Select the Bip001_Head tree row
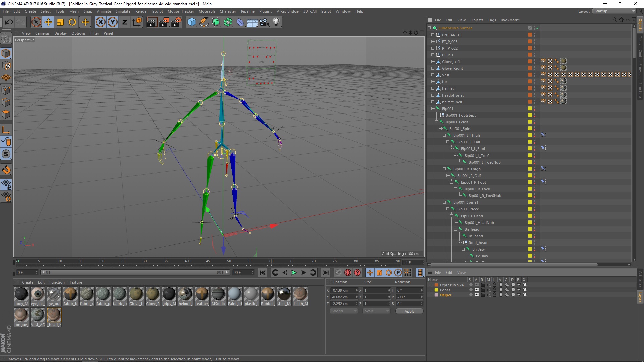644x362 pixels. coord(472,216)
